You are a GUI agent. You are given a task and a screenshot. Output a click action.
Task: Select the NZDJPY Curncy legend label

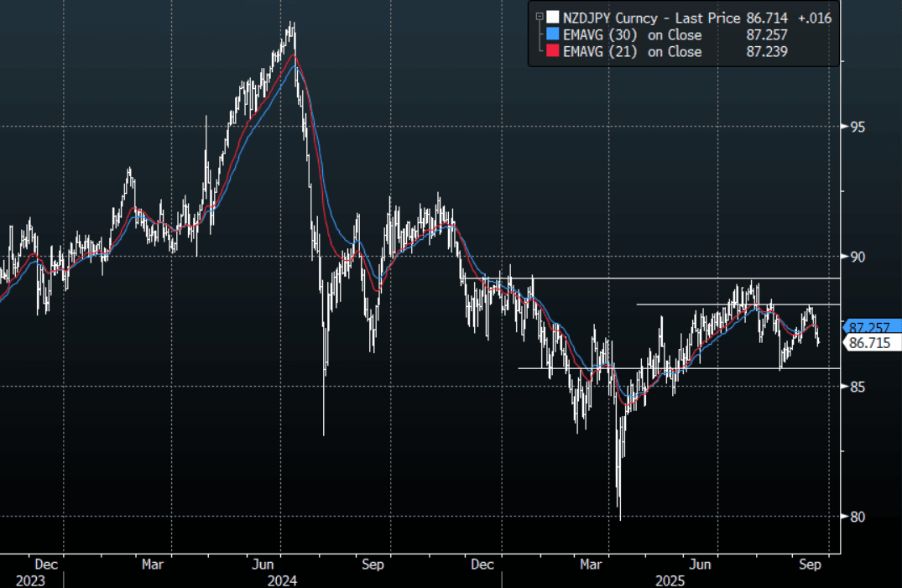[609, 18]
